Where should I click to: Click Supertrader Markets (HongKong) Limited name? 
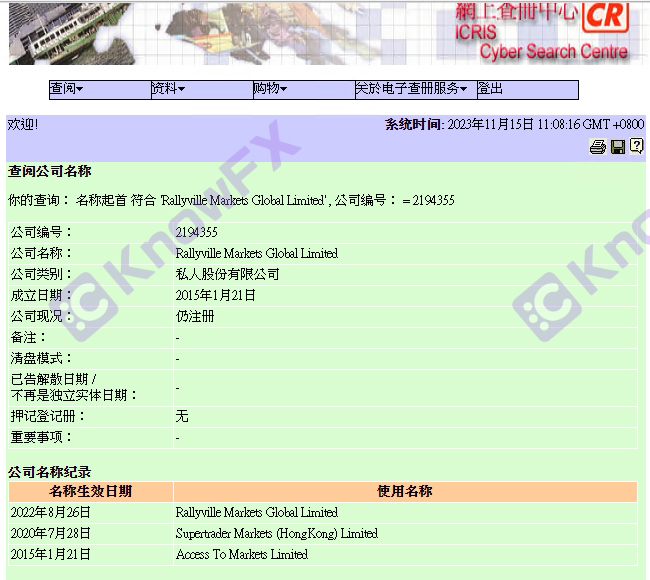pos(276,533)
